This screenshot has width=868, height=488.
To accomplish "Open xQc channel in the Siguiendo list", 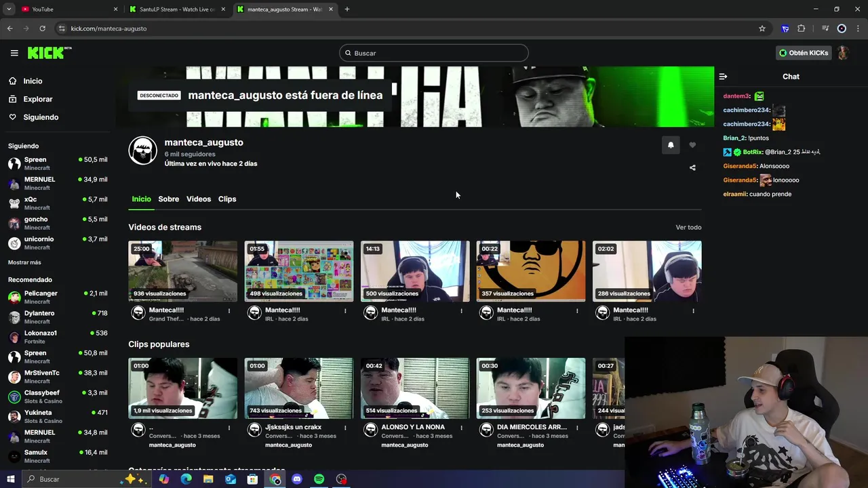I will pyautogui.click(x=58, y=203).
